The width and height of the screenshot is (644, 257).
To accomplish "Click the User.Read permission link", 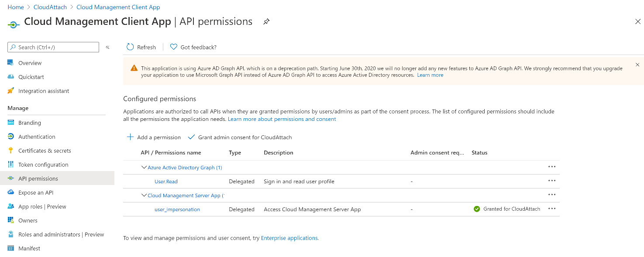I will [x=166, y=182].
